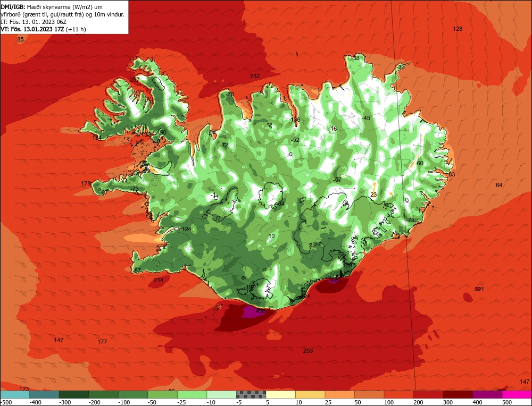Click the '-300' legend label
532x406 pixels.
click(x=65, y=402)
